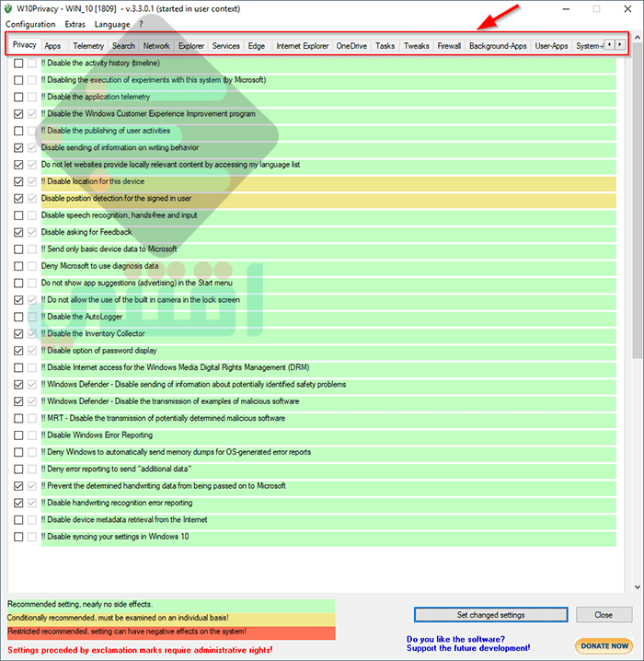Check Disable the AutoLogger

click(18, 317)
